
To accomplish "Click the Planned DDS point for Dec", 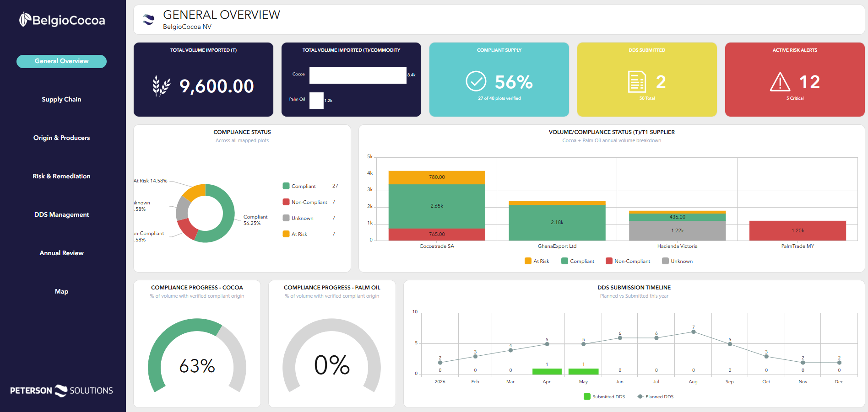I will (x=839, y=362).
